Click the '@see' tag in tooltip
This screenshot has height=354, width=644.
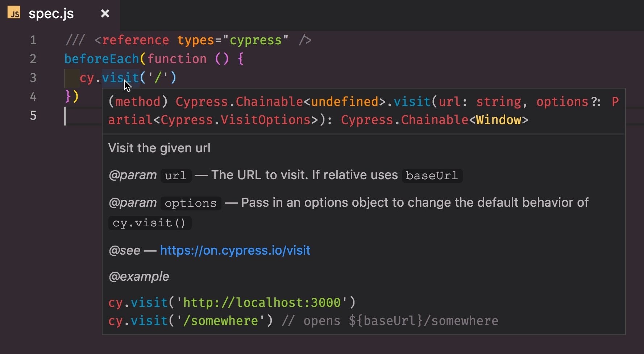(124, 250)
